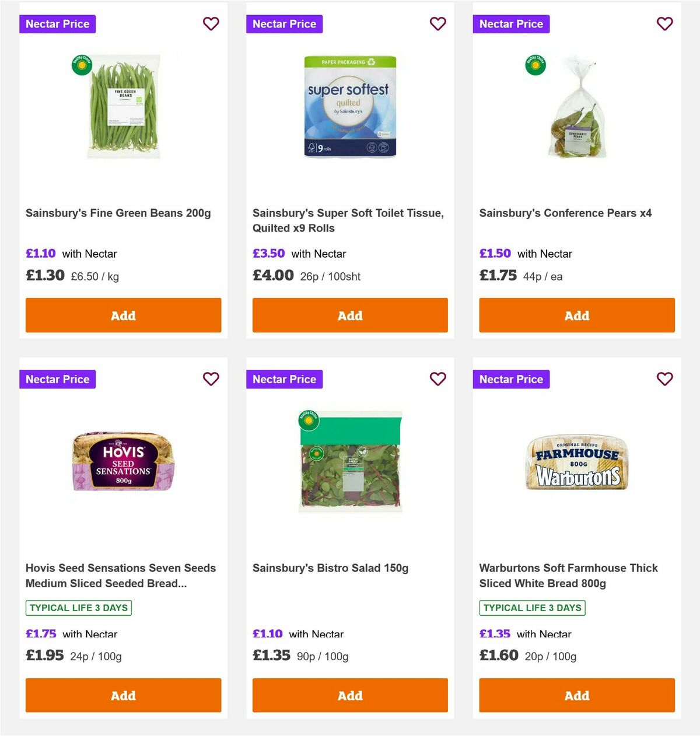Click the £1.10 Nectar price on green beans
Image resolution: width=700 pixels, height=736 pixels.
pos(40,253)
